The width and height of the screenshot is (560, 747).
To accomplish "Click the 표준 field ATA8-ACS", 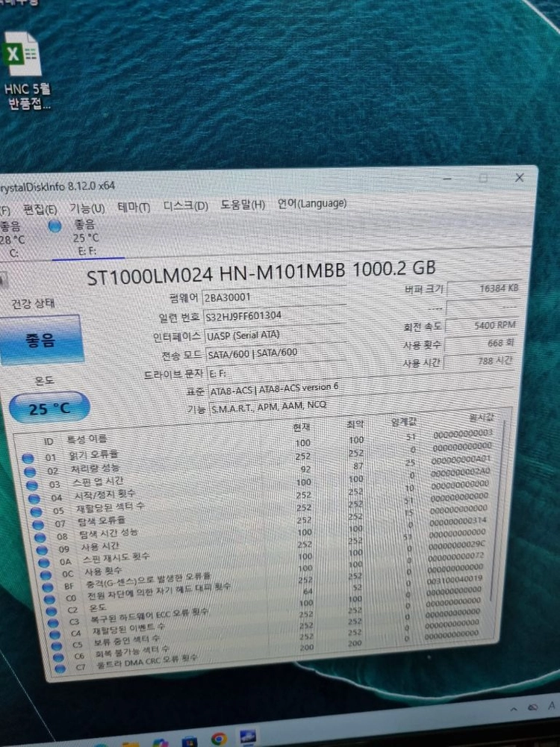I will click(362, 387).
